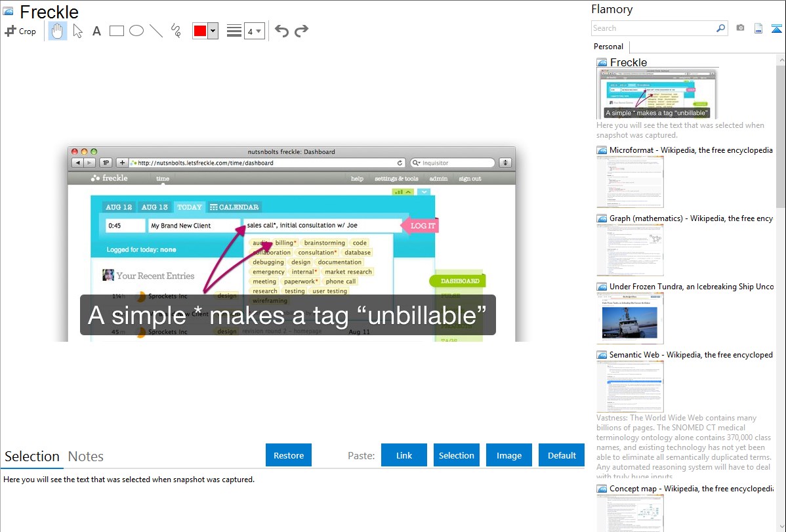The image size is (786, 532).
Task: Click the snapshot icon beside Semantic Web title
Action: pyautogui.click(x=602, y=355)
